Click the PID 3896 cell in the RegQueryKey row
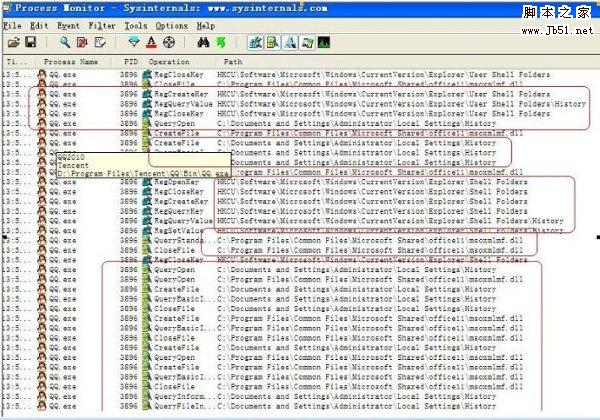Image resolution: width=600 pixels, height=420 pixels. pyautogui.click(x=129, y=211)
